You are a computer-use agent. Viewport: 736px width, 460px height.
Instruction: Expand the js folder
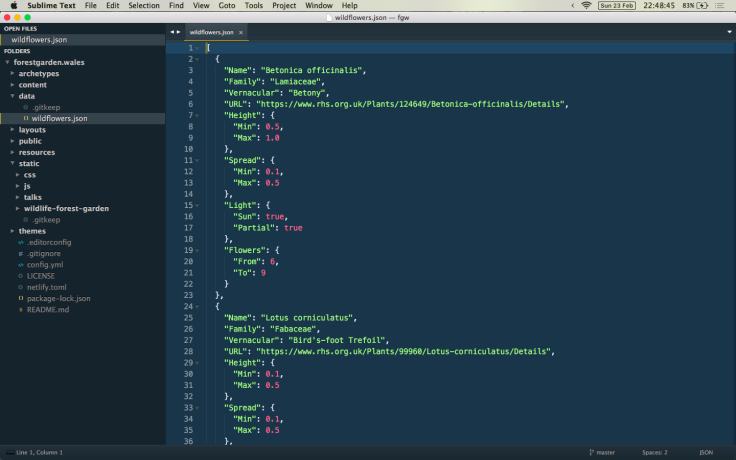17,186
